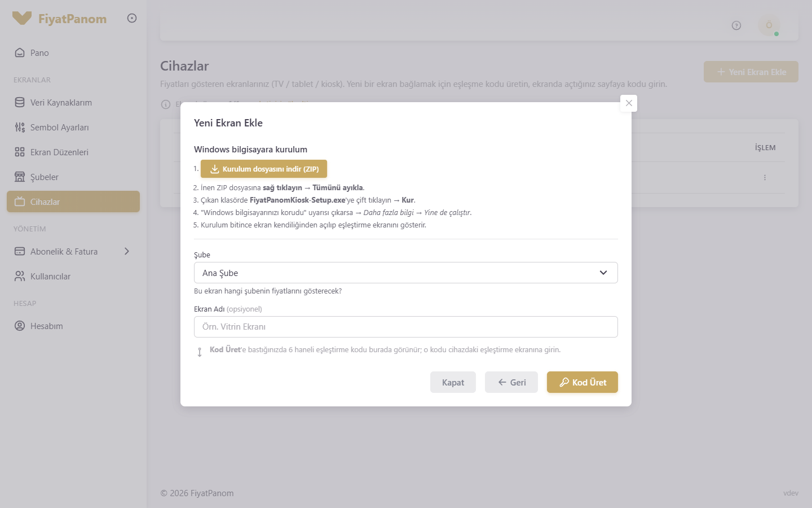
Task: Click the Kapat button
Action: click(x=453, y=382)
